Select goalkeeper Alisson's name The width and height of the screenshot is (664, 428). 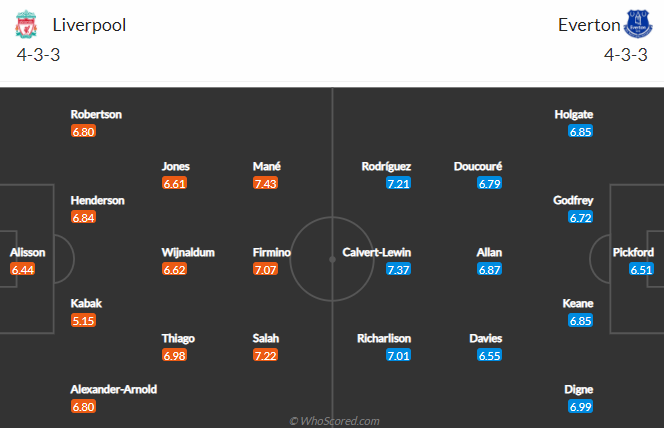[28, 252]
